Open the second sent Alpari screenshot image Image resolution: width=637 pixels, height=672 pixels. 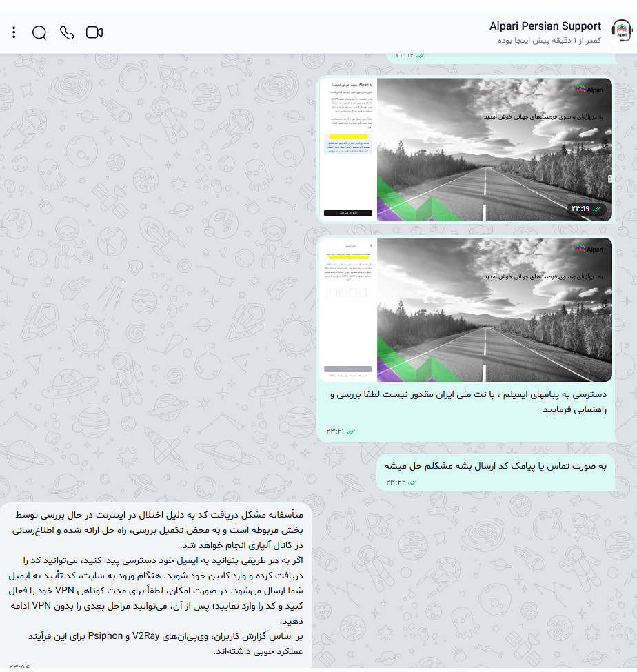tap(466, 309)
